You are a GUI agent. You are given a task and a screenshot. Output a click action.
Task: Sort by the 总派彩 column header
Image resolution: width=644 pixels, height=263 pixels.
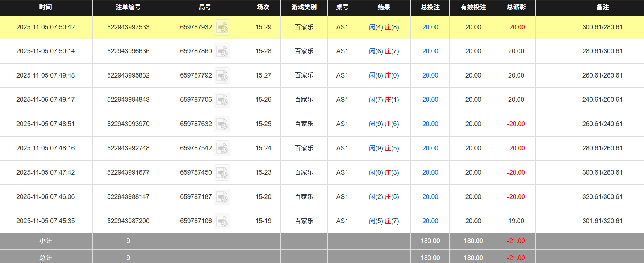pos(516,7)
